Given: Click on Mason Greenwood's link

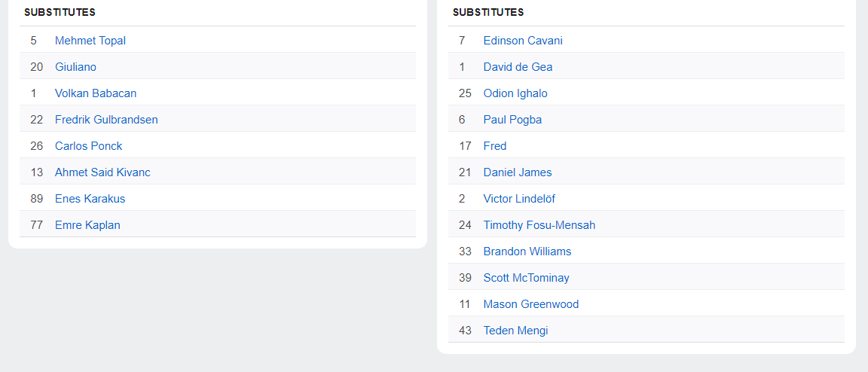Looking at the screenshot, I should (x=531, y=304).
